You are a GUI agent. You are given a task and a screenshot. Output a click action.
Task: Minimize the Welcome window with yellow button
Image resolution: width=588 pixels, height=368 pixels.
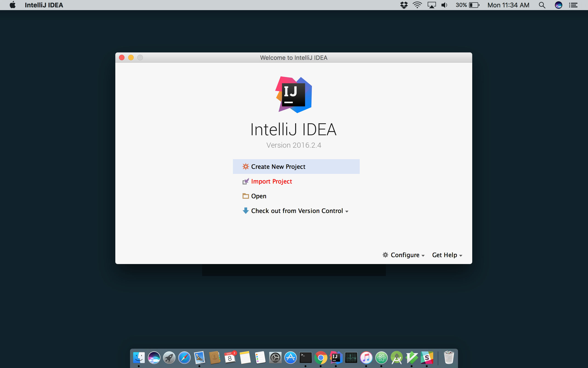[x=131, y=57]
